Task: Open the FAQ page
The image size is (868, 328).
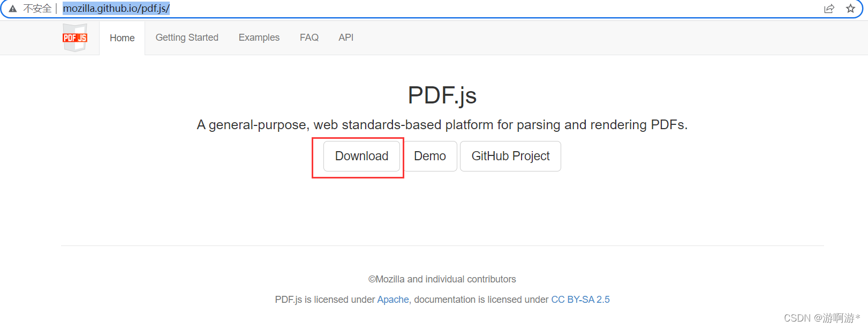Action: [x=309, y=38]
